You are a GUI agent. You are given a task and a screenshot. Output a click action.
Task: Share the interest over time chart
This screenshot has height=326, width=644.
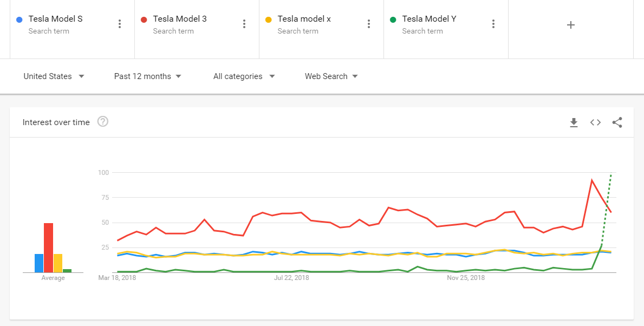coord(617,122)
